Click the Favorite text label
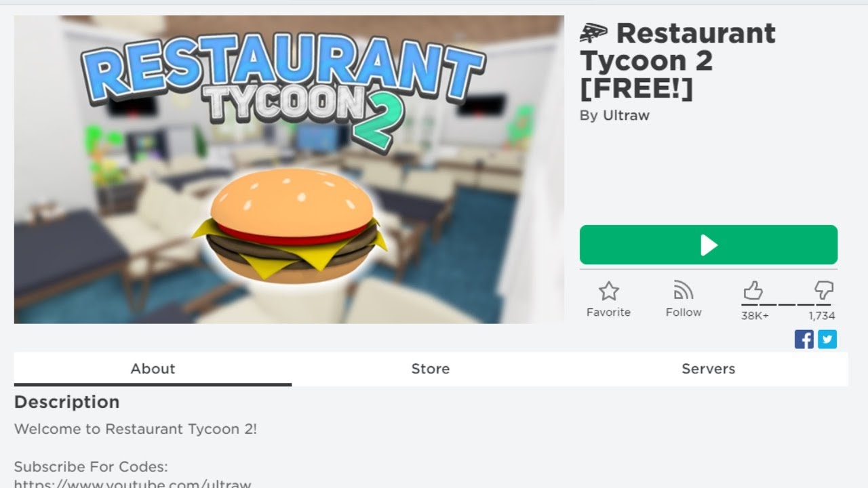Image resolution: width=868 pixels, height=488 pixels. coord(608,312)
